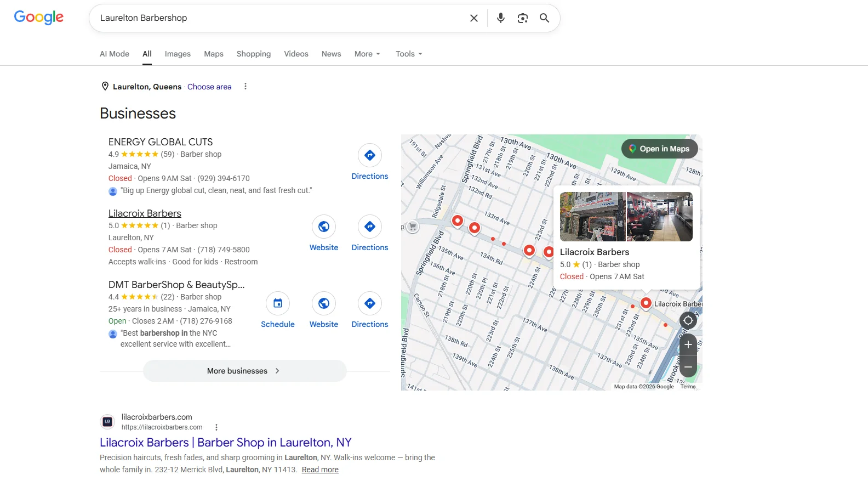
Task: Click the Choose area link
Action: pos(209,87)
